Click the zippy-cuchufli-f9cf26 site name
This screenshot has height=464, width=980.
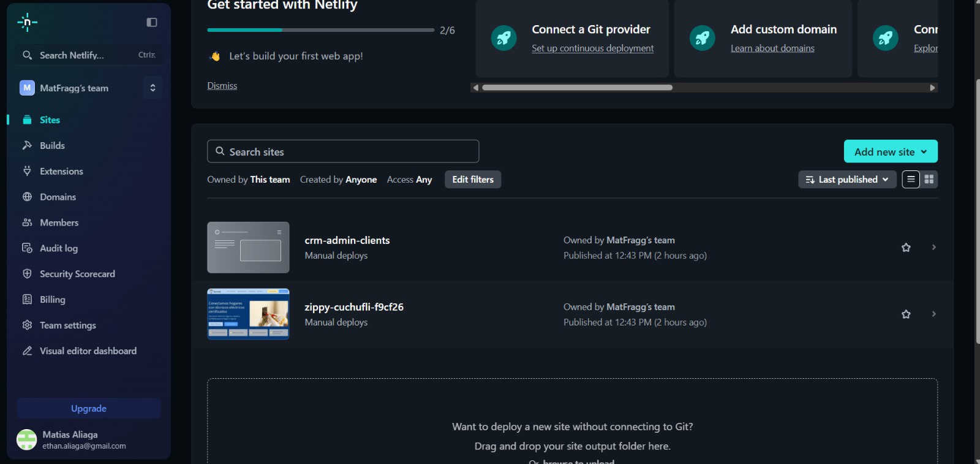coord(354,307)
